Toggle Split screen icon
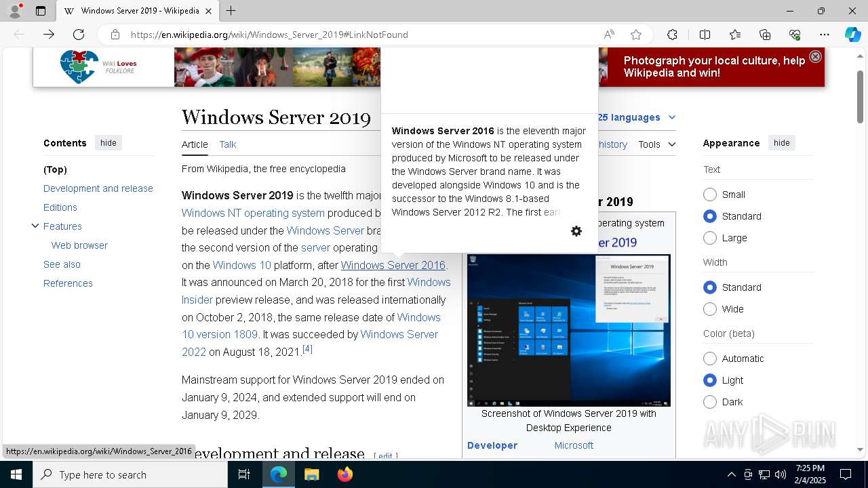Viewport: 868px width, 488px height. click(705, 35)
